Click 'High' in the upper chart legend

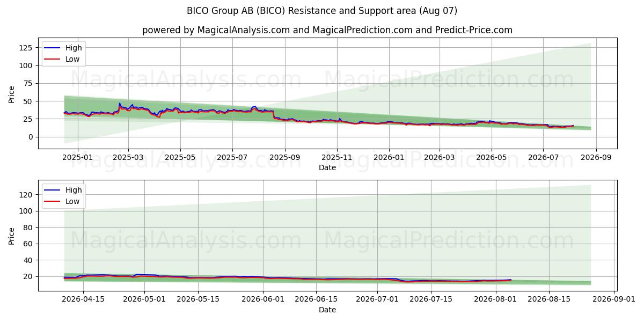click(74, 48)
